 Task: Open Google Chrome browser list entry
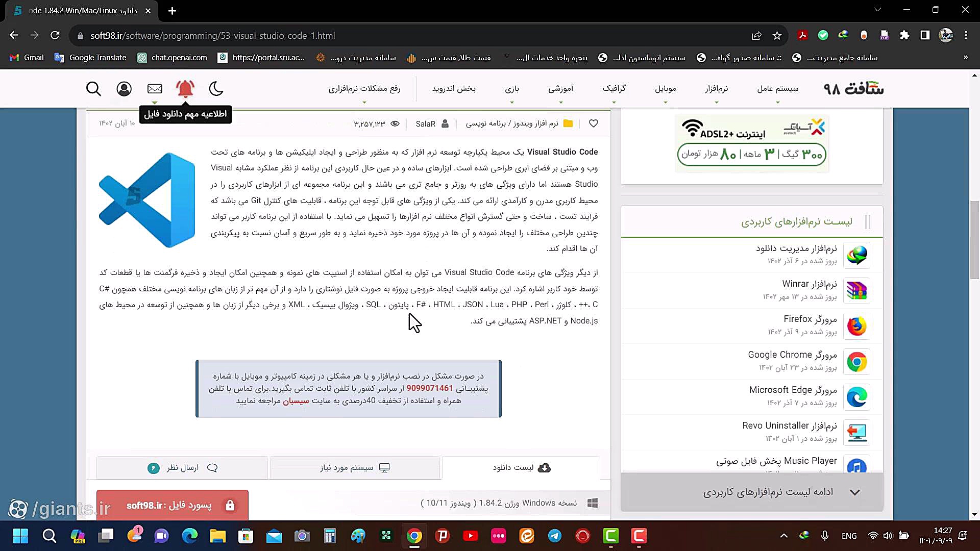click(792, 355)
